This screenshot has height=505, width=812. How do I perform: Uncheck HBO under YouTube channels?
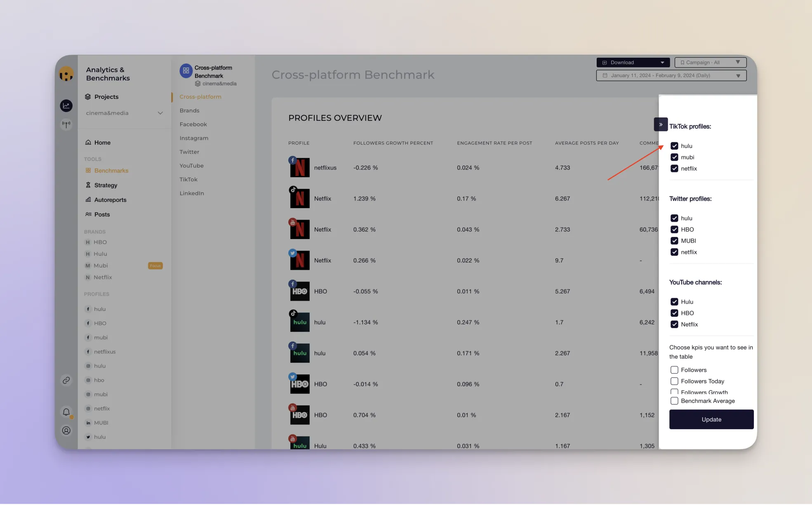click(674, 313)
